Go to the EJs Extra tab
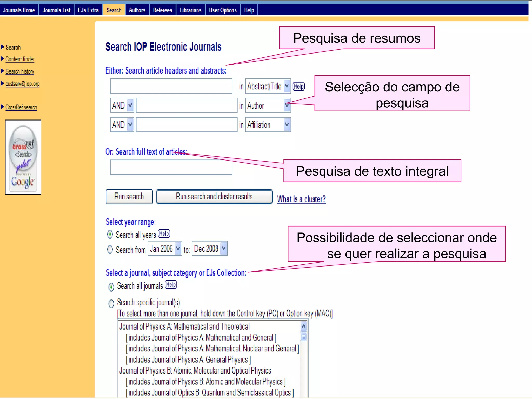The width and height of the screenshot is (532, 399). tap(88, 10)
